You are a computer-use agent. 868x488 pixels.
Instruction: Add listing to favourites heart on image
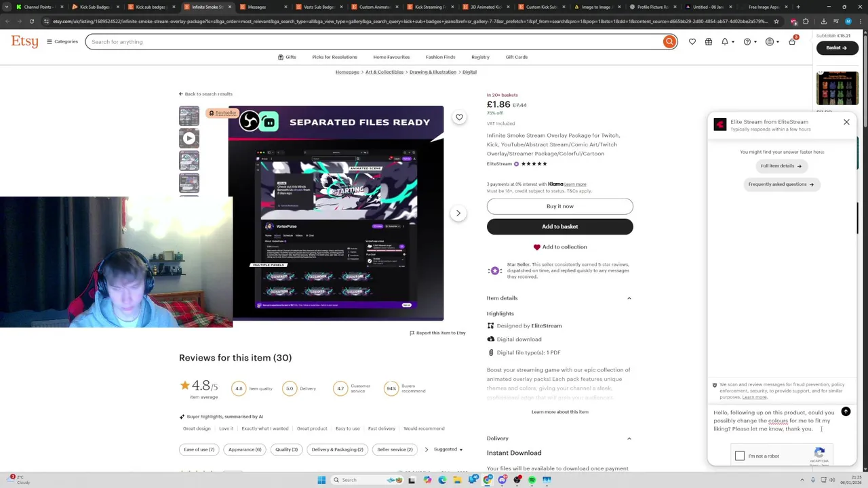click(459, 117)
